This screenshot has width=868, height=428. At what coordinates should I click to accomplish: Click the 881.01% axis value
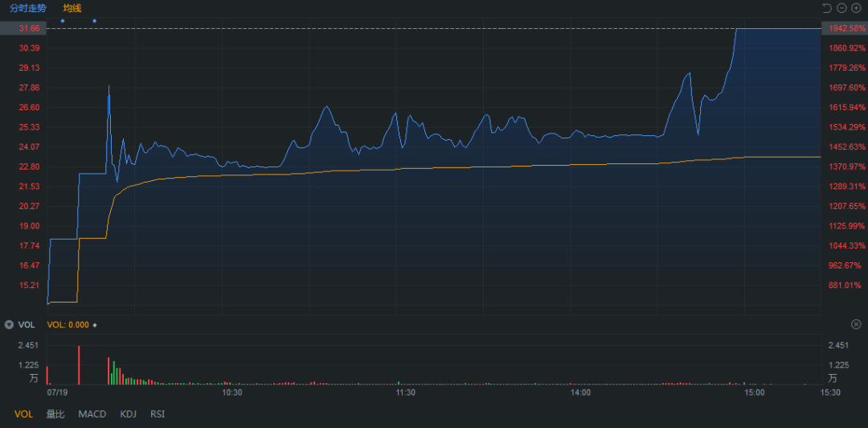[845, 286]
